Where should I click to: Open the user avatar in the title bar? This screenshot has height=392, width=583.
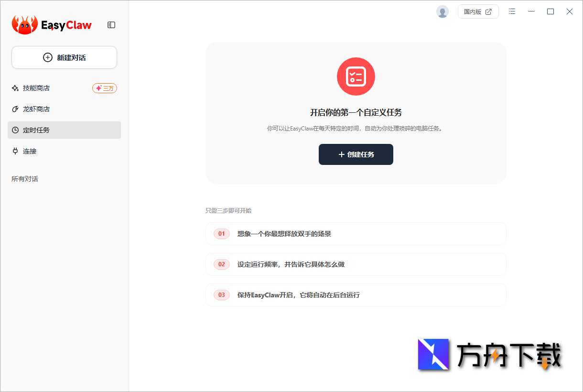point(442,11)
